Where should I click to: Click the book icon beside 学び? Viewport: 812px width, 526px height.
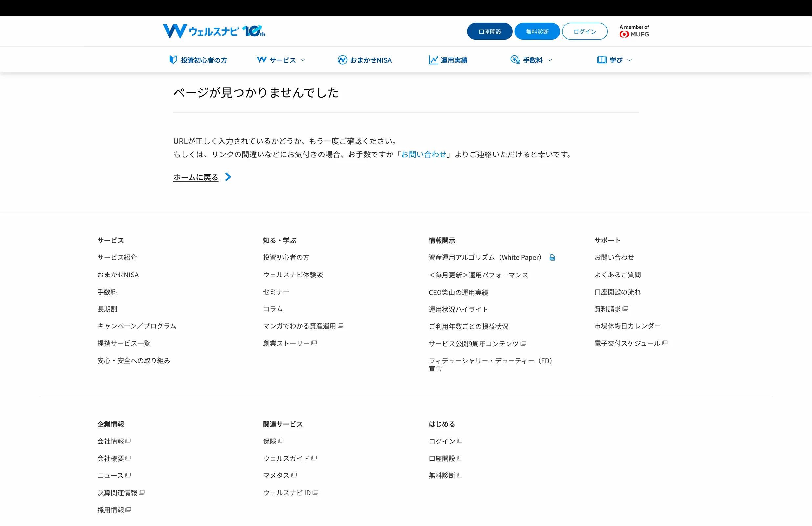(x=602, y=60)
